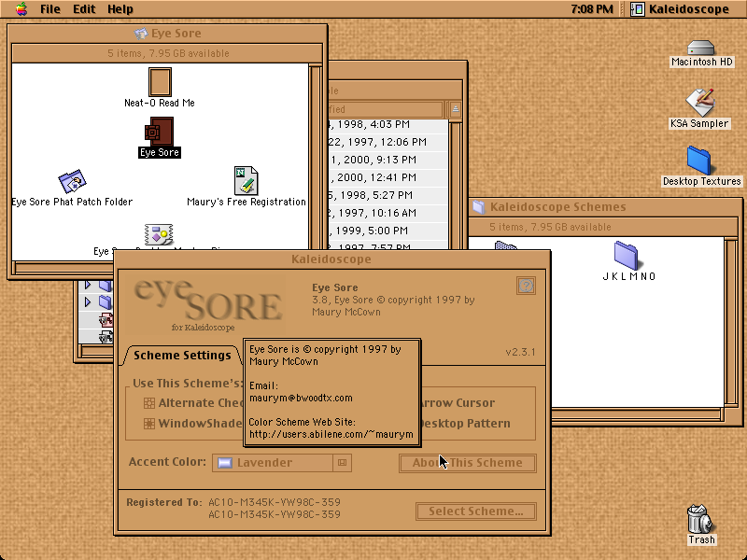Click the Eye Sore window title bar
This screenshot has width=747, height=560.
167,34
